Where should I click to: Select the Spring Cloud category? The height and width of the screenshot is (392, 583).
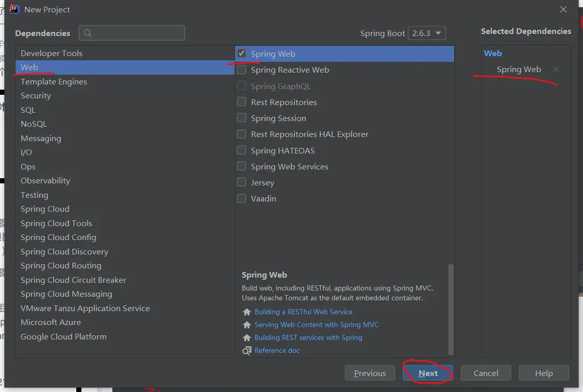click(x=125, y=209)
